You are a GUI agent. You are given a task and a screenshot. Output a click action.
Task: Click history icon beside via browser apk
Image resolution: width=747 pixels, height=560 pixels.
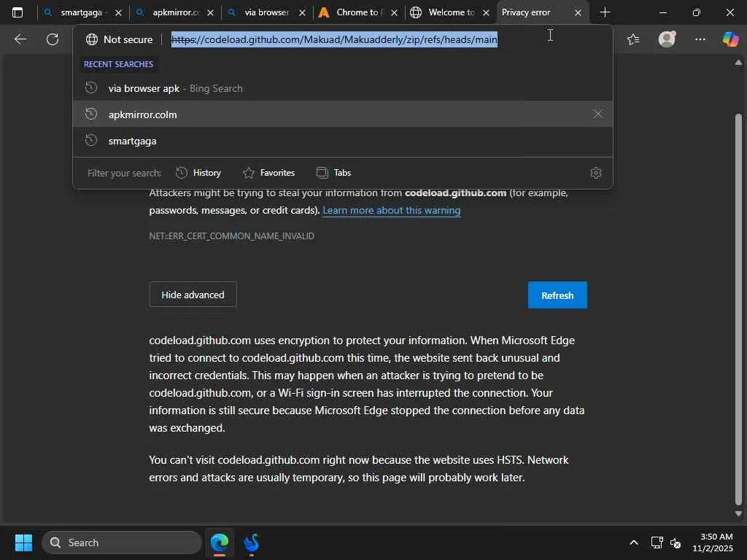pos(91,88)
